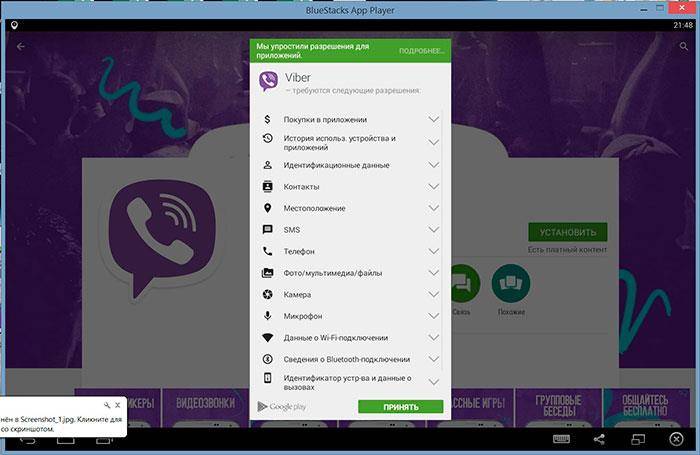Click the dollar icon for in-app purchases
The width and height of the screenshot is (700, 455).
click(267, 119)
